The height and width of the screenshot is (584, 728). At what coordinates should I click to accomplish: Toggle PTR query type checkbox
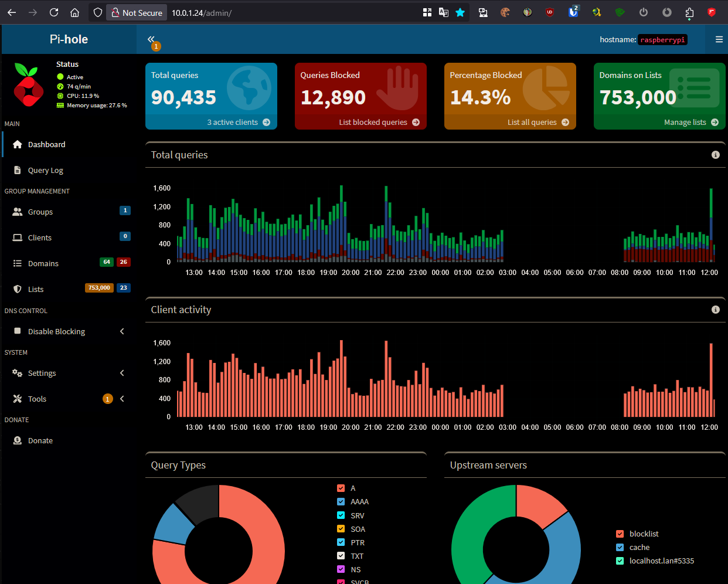tap(341, 542)
